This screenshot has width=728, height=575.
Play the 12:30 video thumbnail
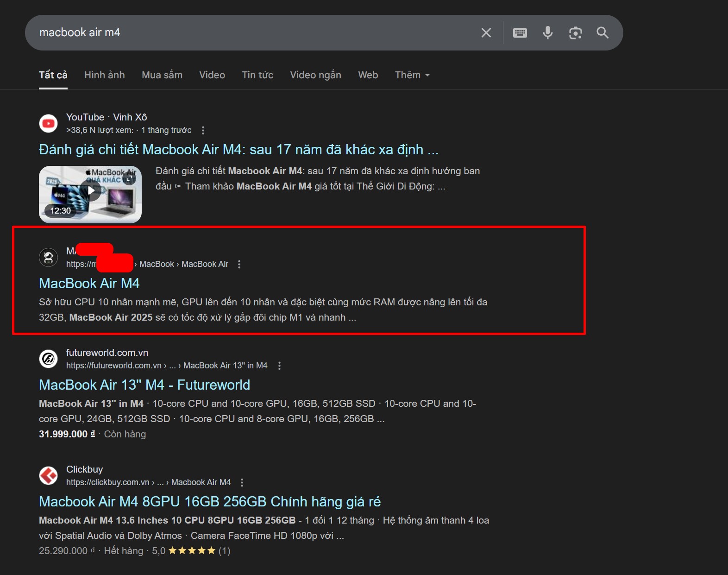(x=90, y=195)
